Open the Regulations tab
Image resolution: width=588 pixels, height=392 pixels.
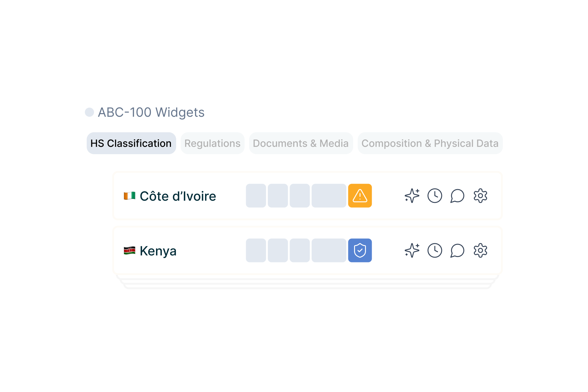point(212,143)
